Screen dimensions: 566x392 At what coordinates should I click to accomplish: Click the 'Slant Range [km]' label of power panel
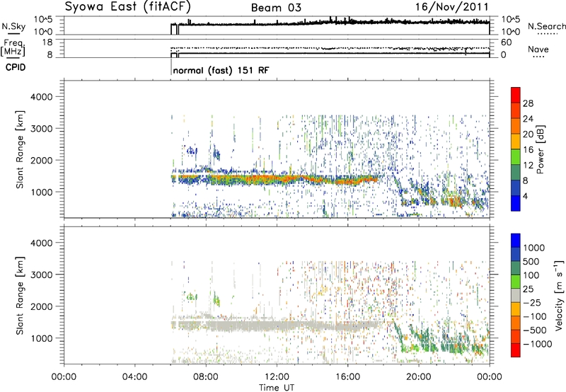pyautogui.click(x=20, y=149)
